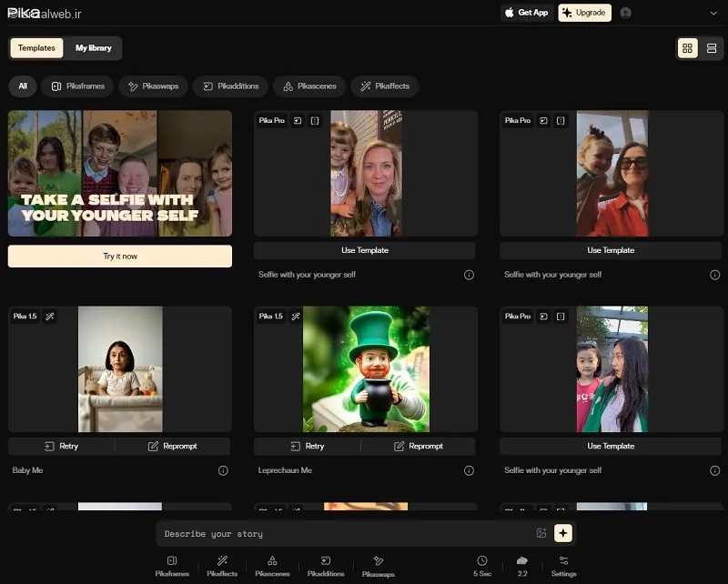Image resolution: width=728 pixels, height=584 pixels.
Task: Show info for Leprechaun Me template
Action: click(x=469, y=470)
